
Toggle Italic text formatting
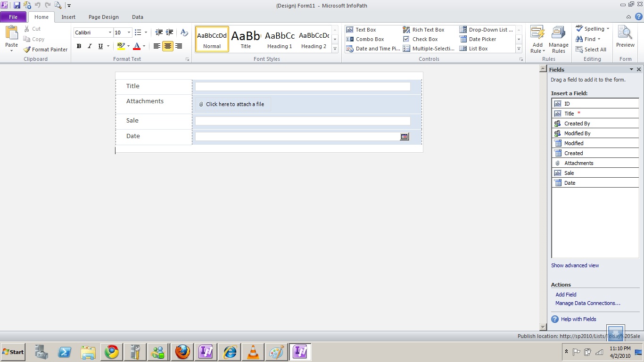point(90,46)
